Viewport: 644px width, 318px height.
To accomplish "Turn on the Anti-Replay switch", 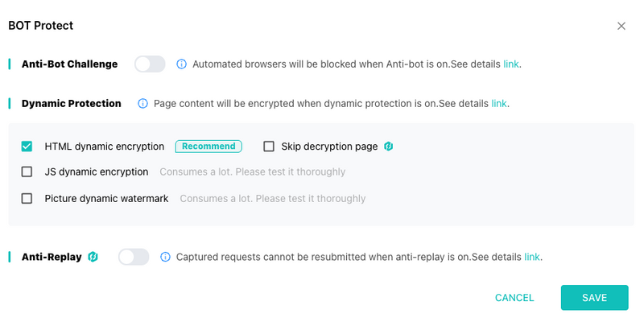I will point(134,257).
